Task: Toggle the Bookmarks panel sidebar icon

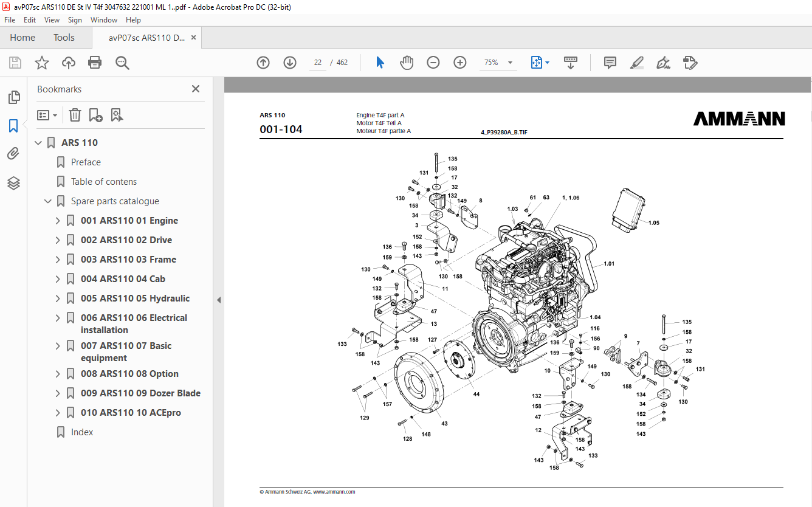Action: pyautogui.click(x=13, y=126)
